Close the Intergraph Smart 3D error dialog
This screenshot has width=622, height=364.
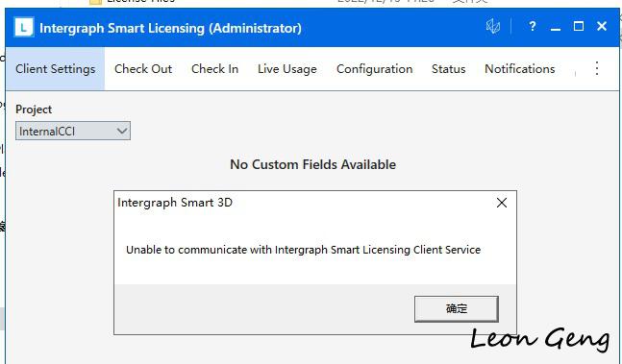[x=502, y=203]
